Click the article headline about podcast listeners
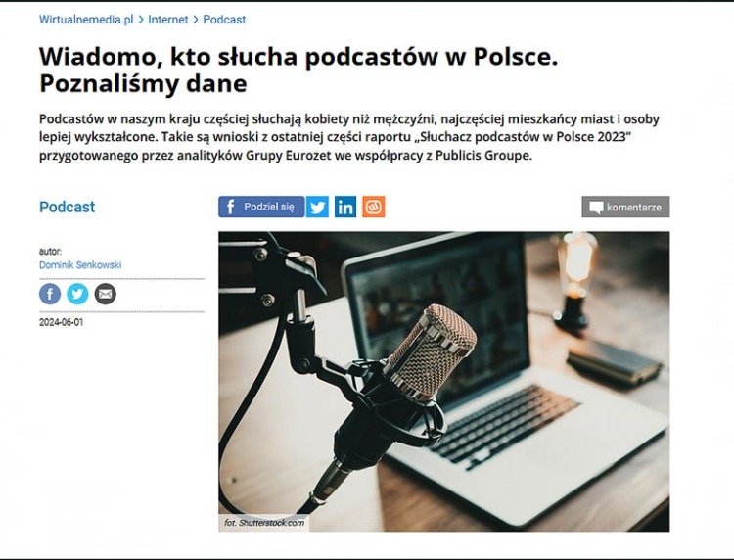Viewport: 734px width, 560px height. click(x=298, y=70)
